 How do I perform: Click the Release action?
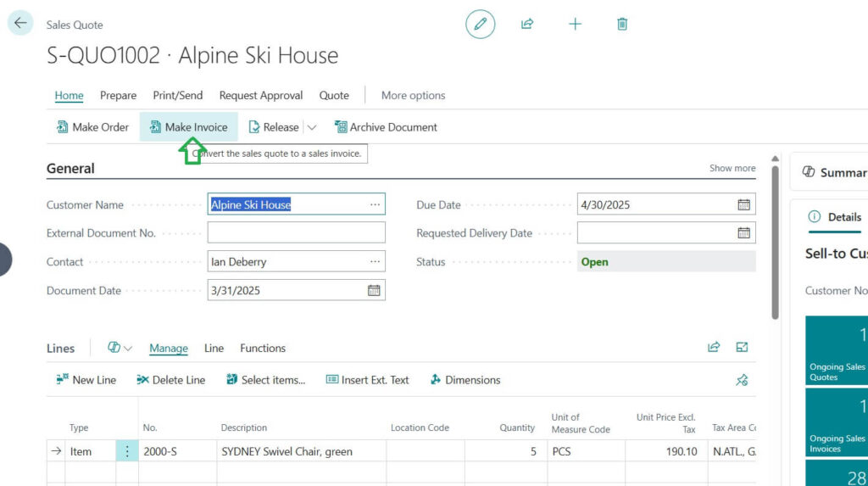click(274, 127)
